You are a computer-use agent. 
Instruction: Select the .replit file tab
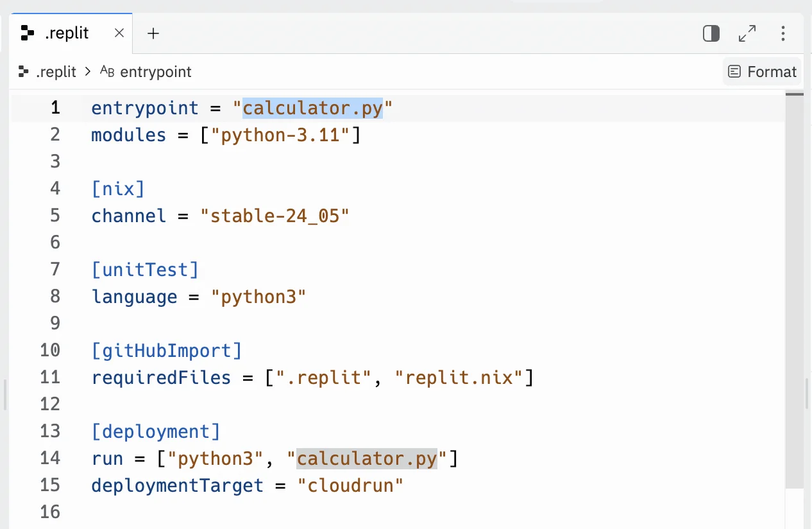click(x=71, y=33)
